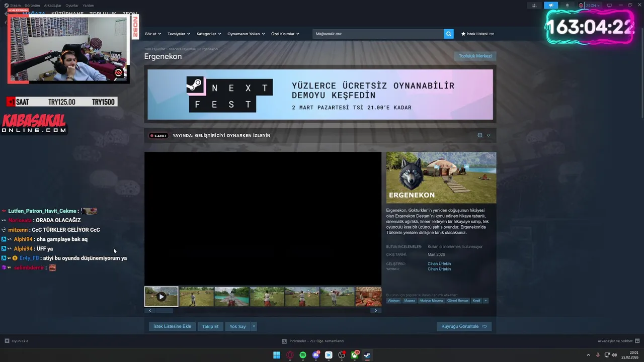Click the Steam taskbar icon

coord(368,355)
